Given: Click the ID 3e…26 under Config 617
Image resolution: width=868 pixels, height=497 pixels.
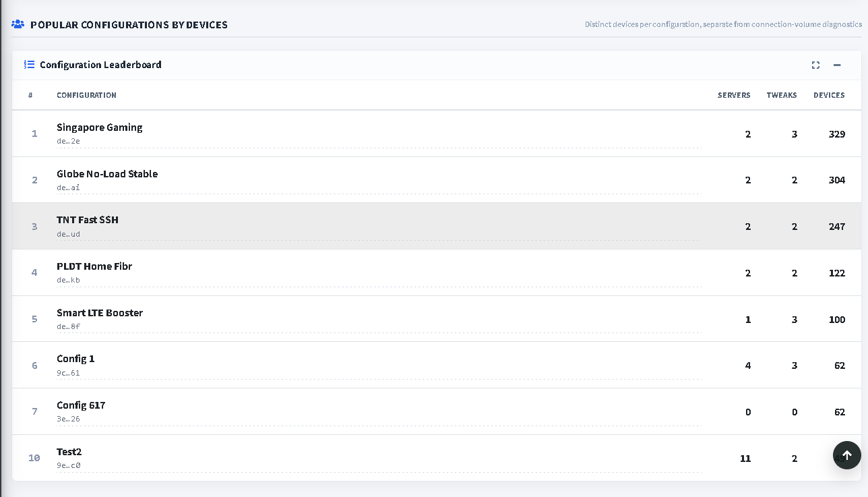Looking at the screenshot, I should pos(68,419).
